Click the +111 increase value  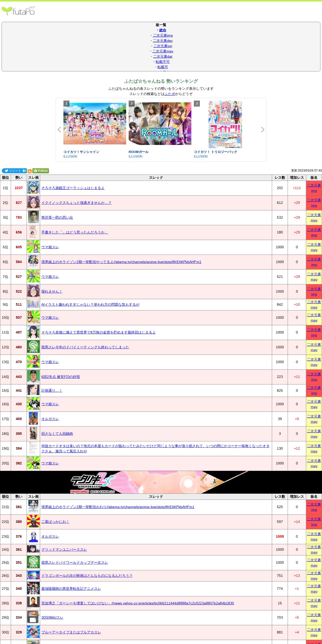(x=297, y=188)
